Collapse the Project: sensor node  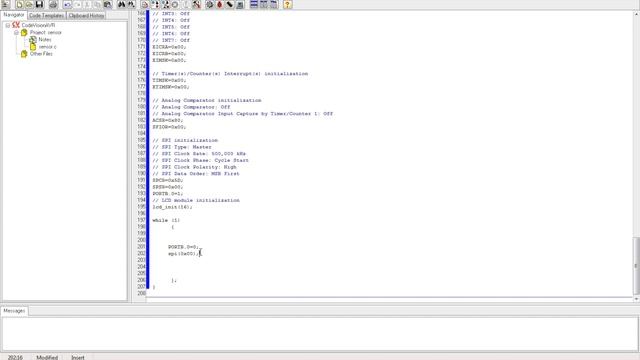pyautogui.click(x=16, y=33)
